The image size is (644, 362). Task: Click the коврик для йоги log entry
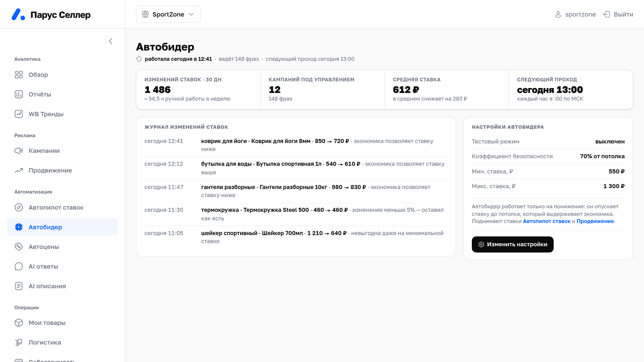point(296,145)
